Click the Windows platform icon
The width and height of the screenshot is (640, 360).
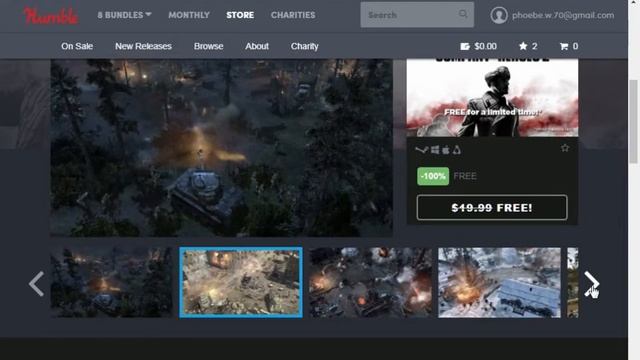435,150
